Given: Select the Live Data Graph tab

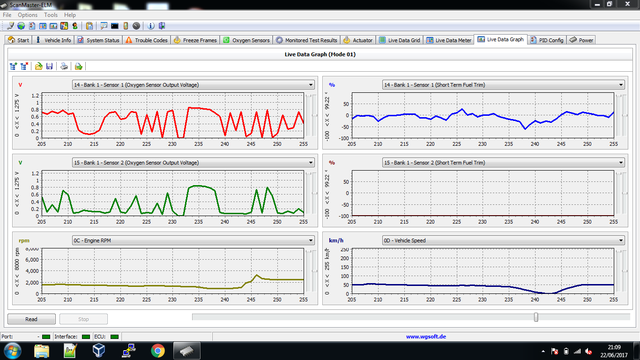Looking at the screenshot, I should point(501,40).
